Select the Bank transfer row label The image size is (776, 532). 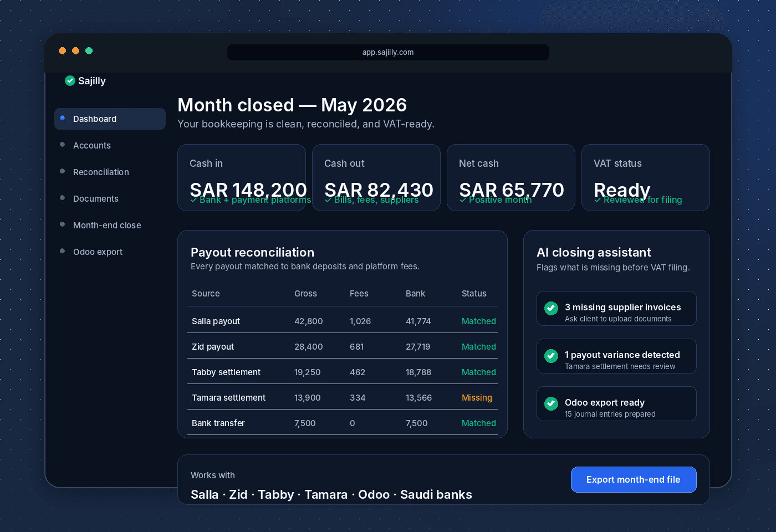click(218, 423)
